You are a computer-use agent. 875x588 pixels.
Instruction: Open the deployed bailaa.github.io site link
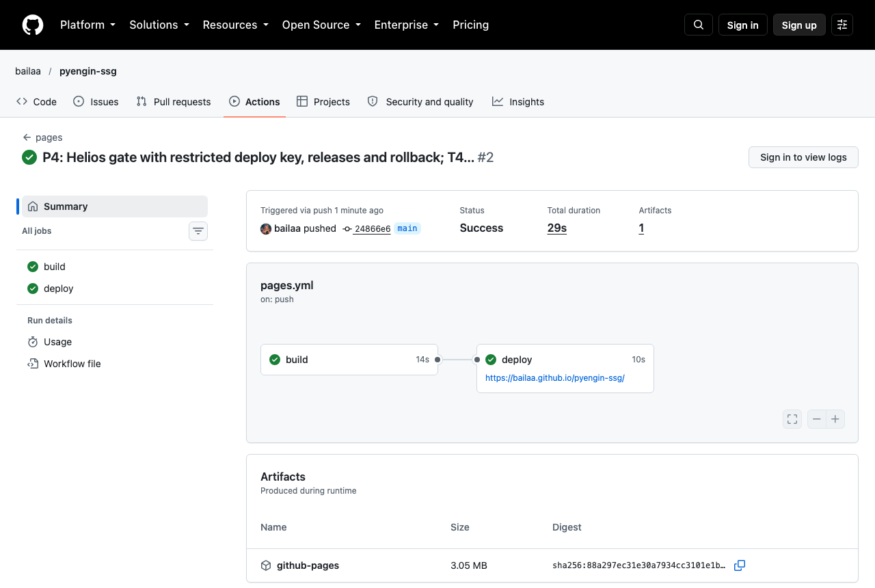(555, 377)
